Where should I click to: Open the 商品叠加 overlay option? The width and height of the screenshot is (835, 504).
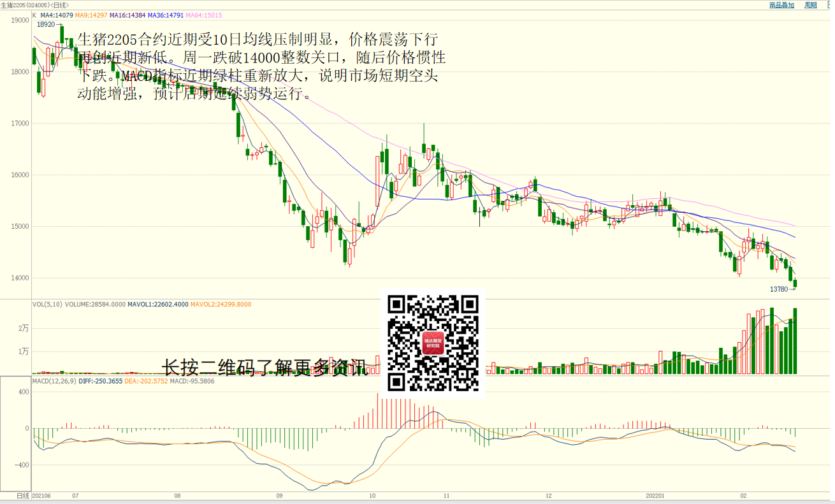(x=781, y=5)
